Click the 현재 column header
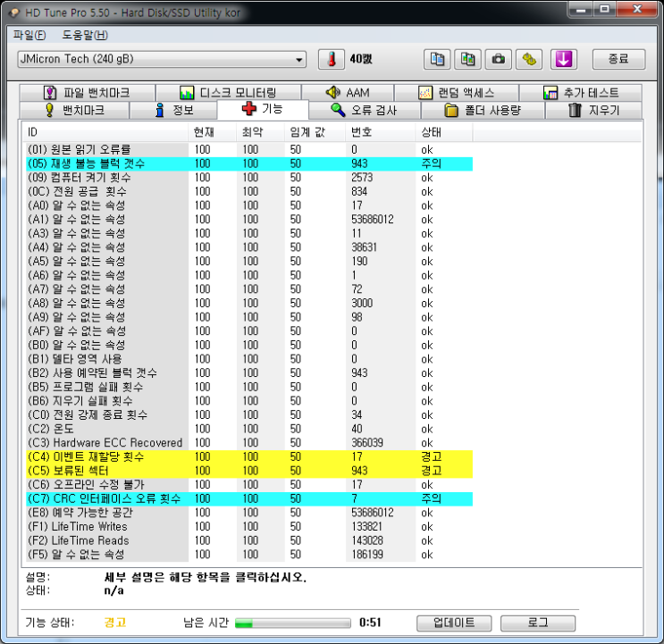The image size is (664, 644). pos(212,132)
